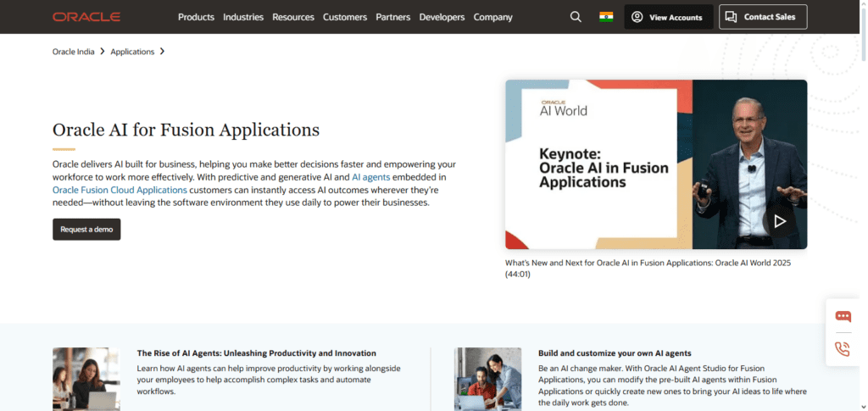Screen dimensions: 868x411
Task: Go to Applications breadcrumb link
Action: 132,52
